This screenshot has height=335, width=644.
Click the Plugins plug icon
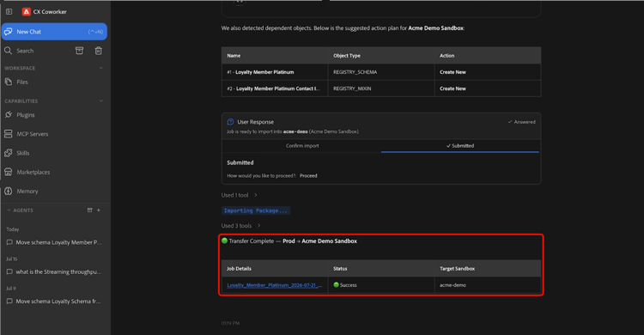click(9, 115)
